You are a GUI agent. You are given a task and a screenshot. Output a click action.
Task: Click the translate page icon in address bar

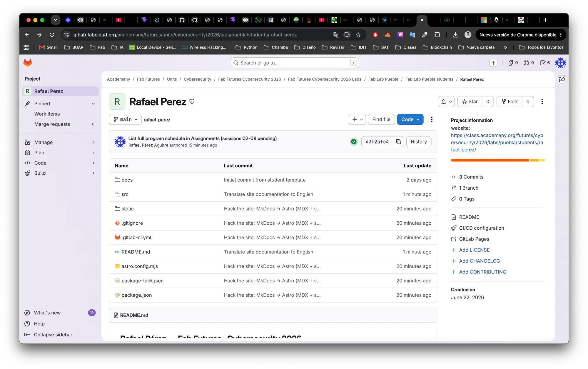[336, 35]
